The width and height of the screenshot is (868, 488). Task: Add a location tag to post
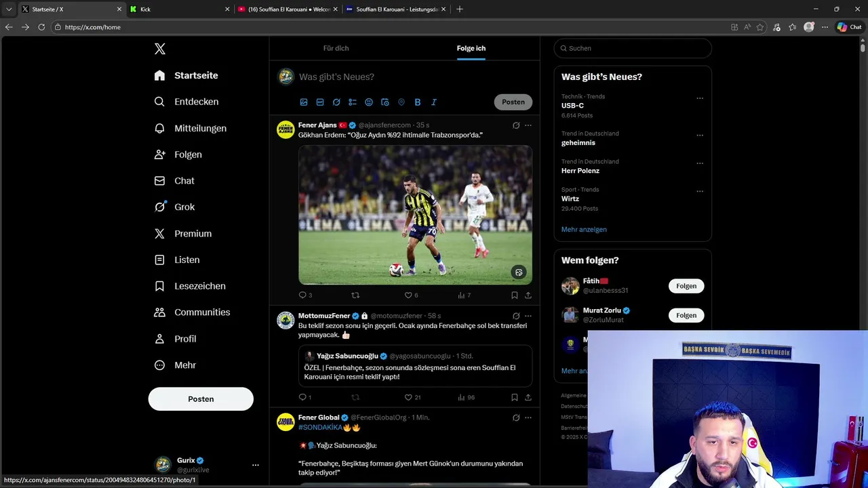401,102
